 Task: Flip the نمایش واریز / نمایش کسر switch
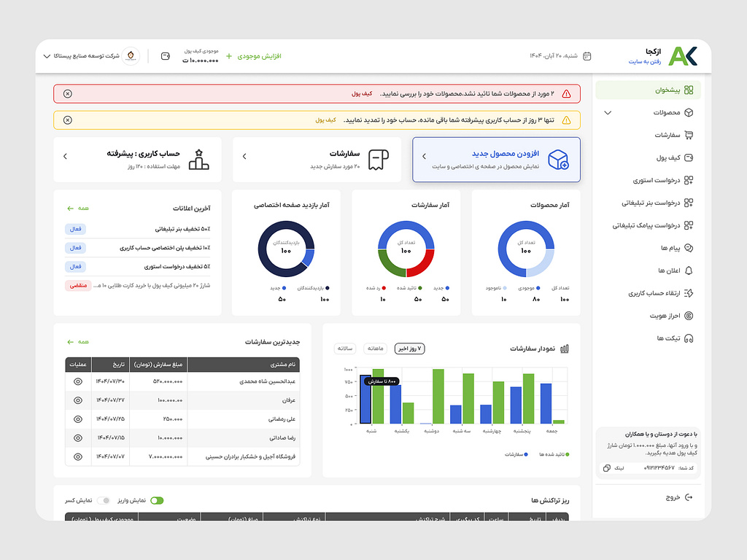click(158, 501)
